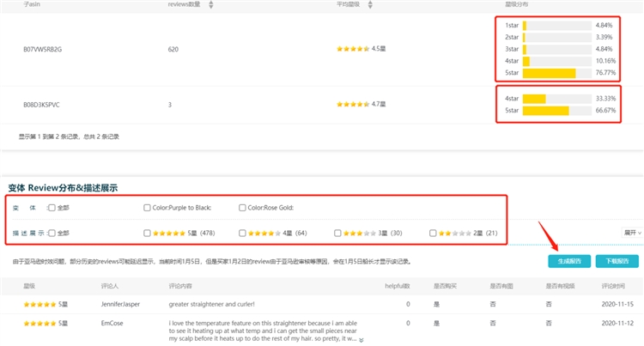The image size is (644, 346).
Task: Open the 展开 expand dropdown
Action: (633, 233)
